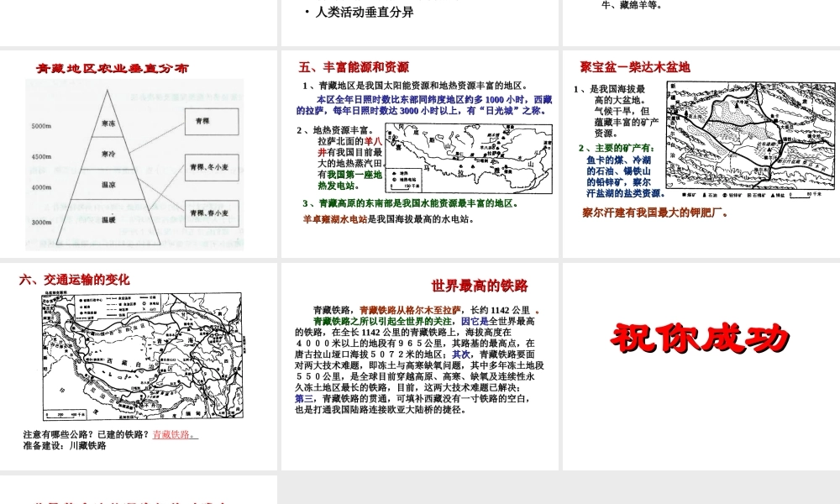The height and width of the screenshot is (504, 840).
Task: Click the 5000m altitude label
Action: tap(41, 126)
